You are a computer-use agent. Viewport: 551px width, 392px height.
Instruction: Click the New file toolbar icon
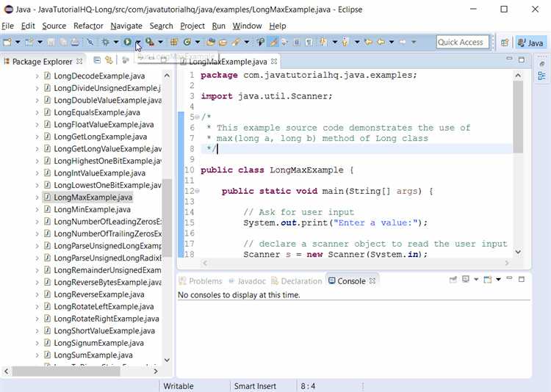pyautogui.click(x=7, y=42)
